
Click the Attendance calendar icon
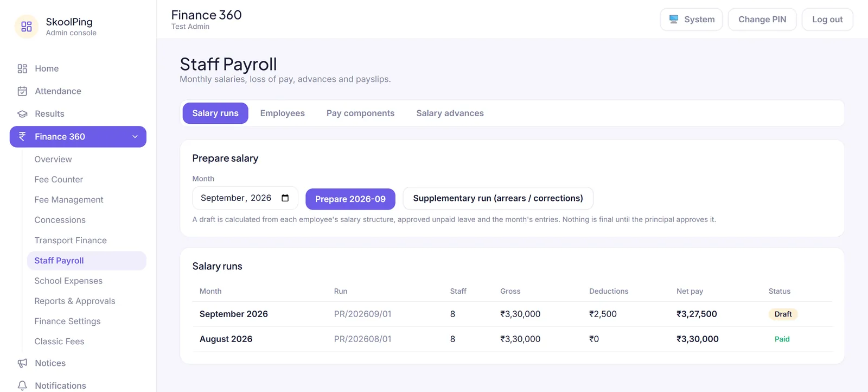[x=22, y=91]
